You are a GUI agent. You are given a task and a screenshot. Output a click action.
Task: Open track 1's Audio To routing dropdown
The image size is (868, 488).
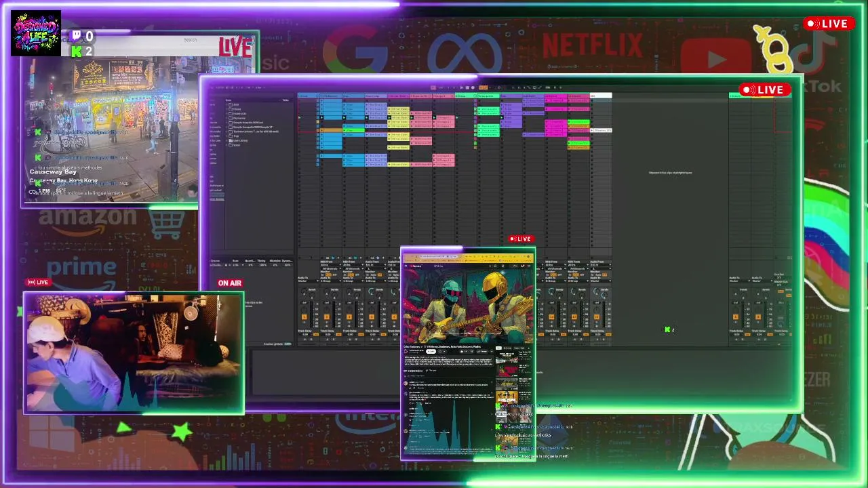[308, 281]
